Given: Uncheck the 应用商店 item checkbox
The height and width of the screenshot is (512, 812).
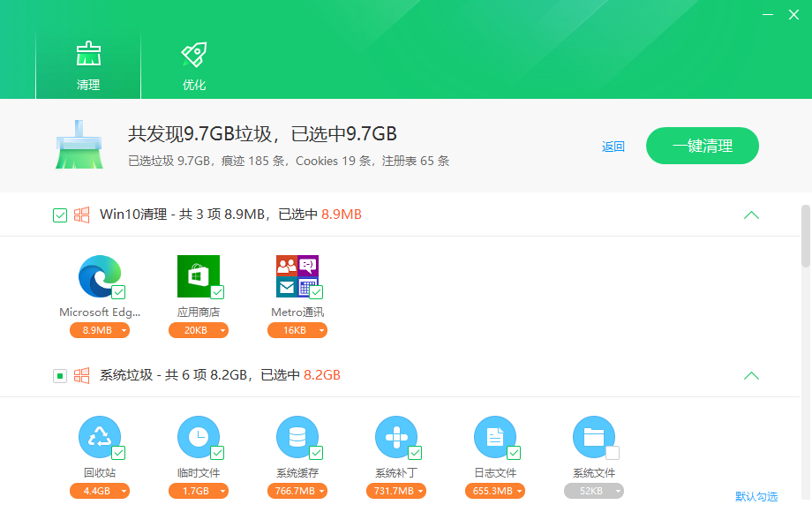Looking at the screenshot, I should click(217, 292).
